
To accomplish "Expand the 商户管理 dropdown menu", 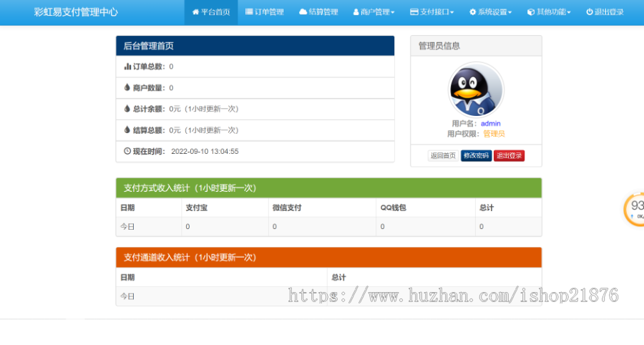I will pos(374,12).
